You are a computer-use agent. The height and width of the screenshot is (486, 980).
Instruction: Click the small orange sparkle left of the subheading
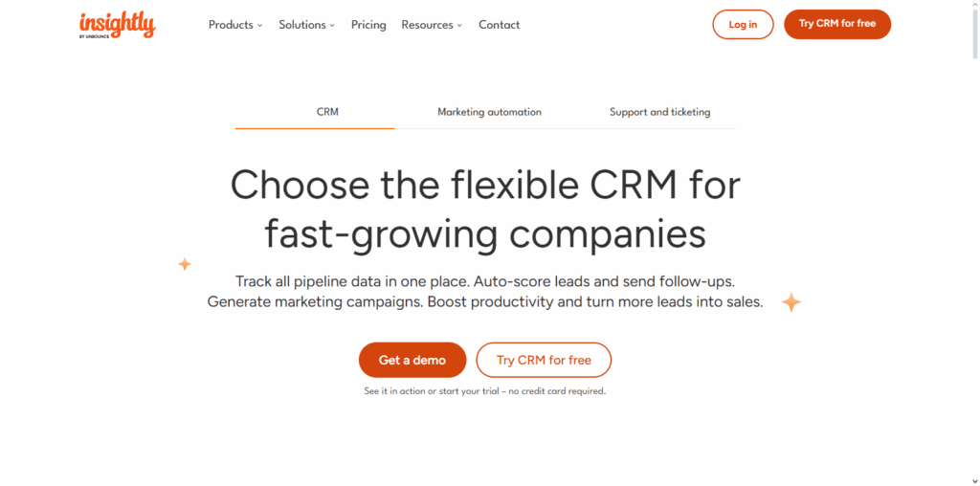coord(185,264)
